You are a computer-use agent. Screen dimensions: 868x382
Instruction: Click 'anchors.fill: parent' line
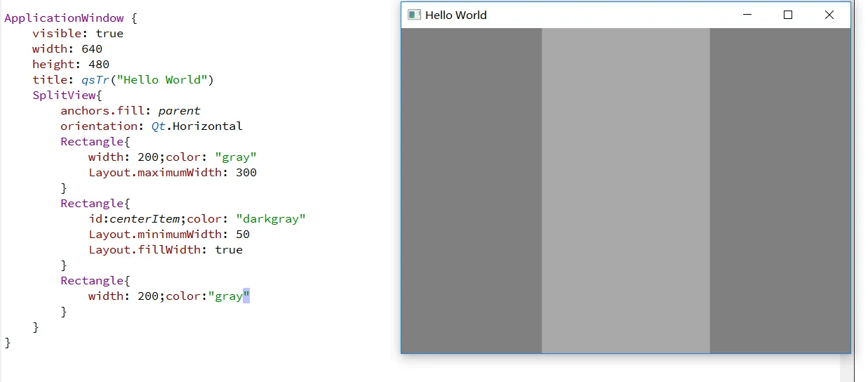coord(131,111)
